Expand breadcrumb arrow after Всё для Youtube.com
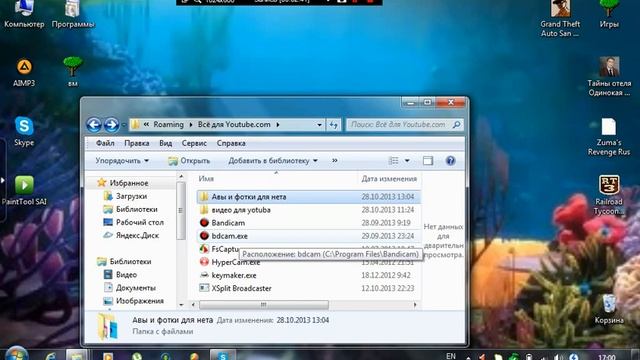 coord(278,125)
